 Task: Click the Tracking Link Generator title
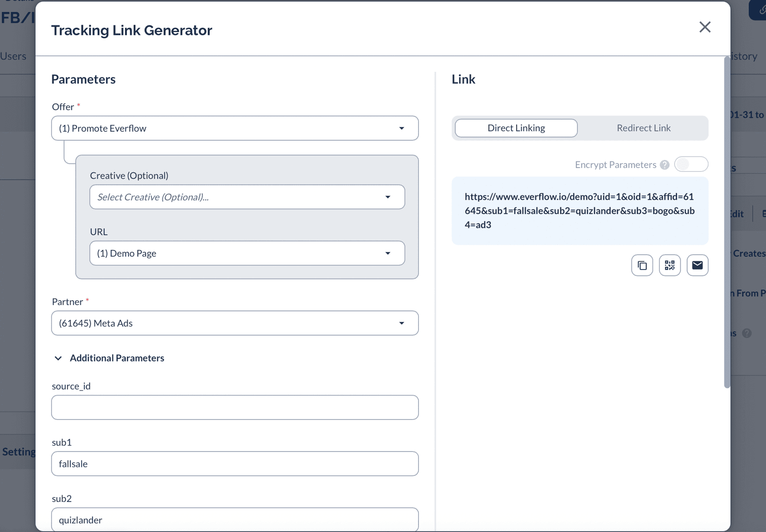pos(132,30)
